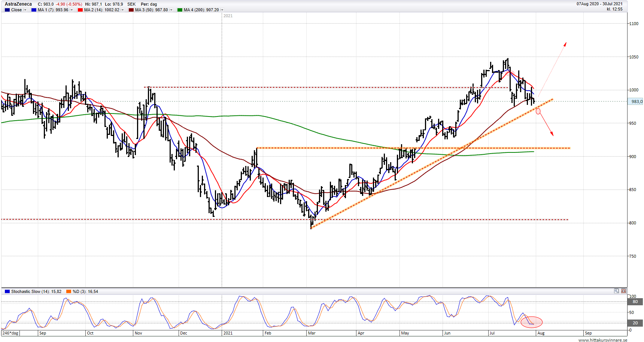Click the Stochastic 80 level marker
644x342 pixels.
pyautogui.click(x=635, y=302)
